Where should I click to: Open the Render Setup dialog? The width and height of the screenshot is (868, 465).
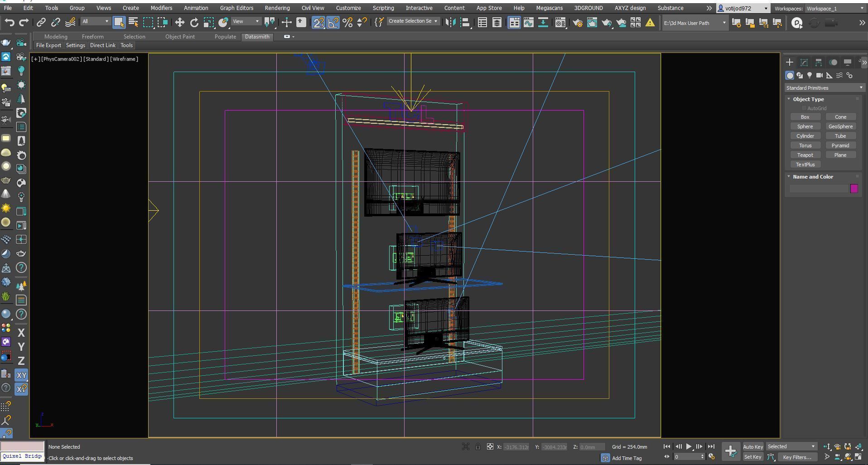coord(577,22)
